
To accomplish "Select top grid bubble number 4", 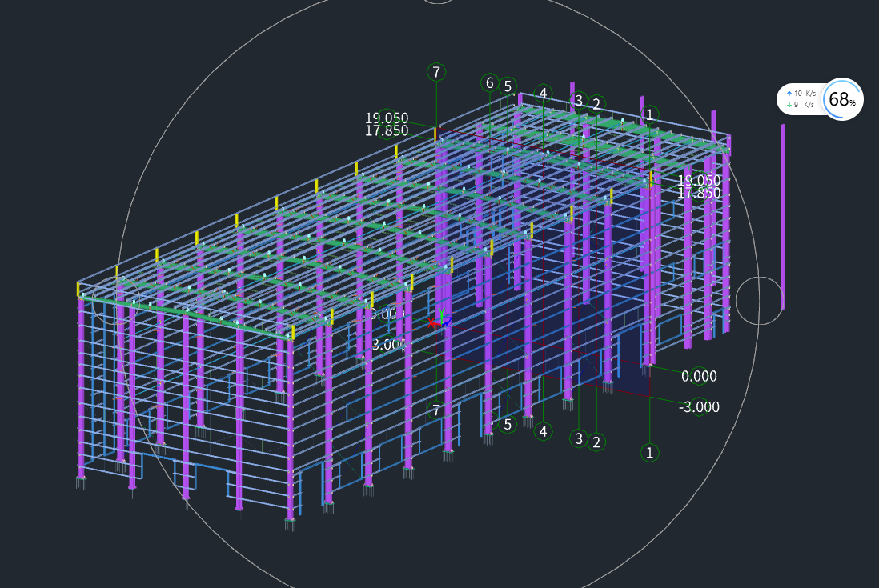I will tap(543, 94).
